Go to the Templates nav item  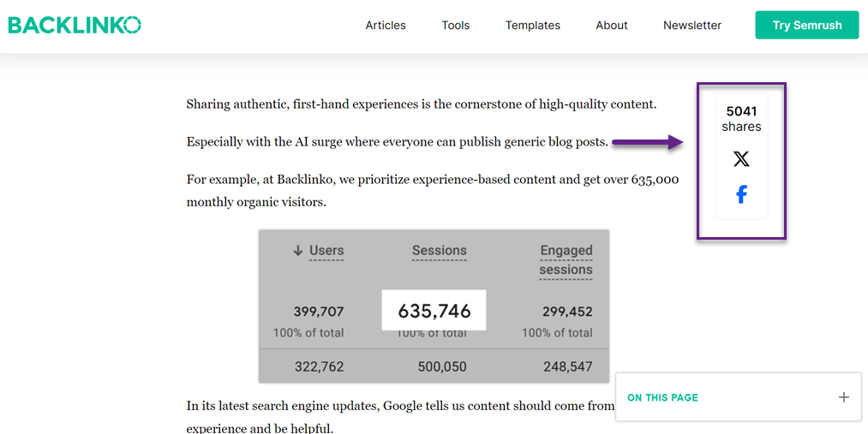pos(532,26)
